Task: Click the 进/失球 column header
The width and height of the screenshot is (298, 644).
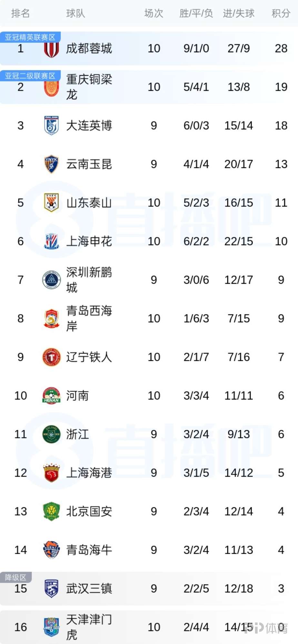Action: (239, 13)
